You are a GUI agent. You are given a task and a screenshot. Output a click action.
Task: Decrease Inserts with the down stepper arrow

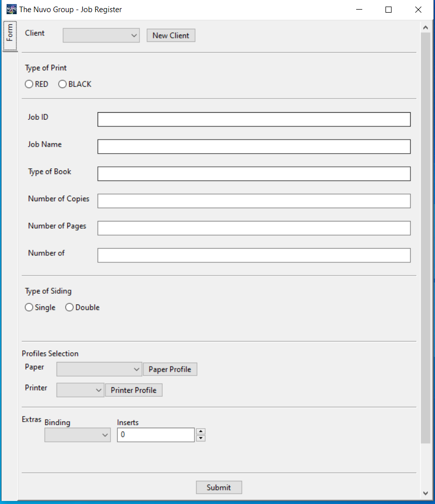pyautogui.click(x=201, y=438)
